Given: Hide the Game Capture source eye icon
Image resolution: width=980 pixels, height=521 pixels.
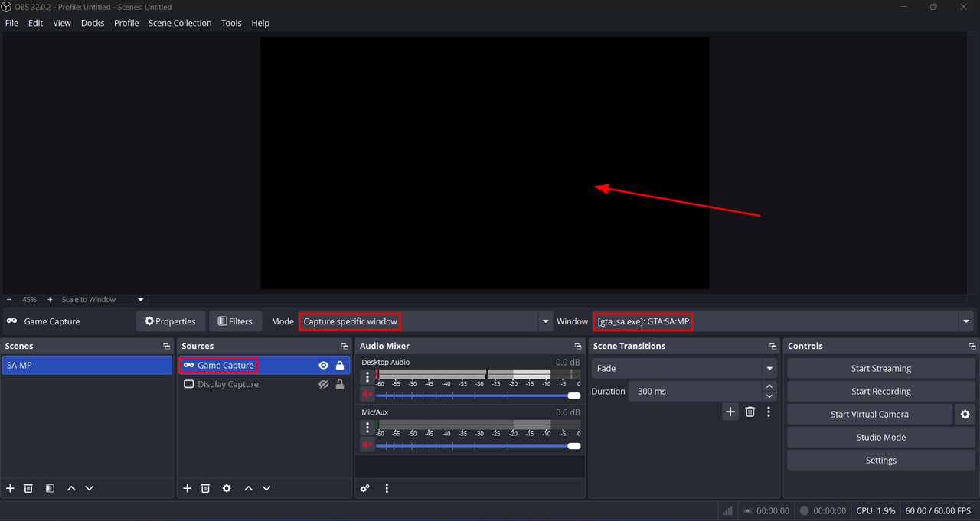Looking at the screenshot, I should point(324,366).
